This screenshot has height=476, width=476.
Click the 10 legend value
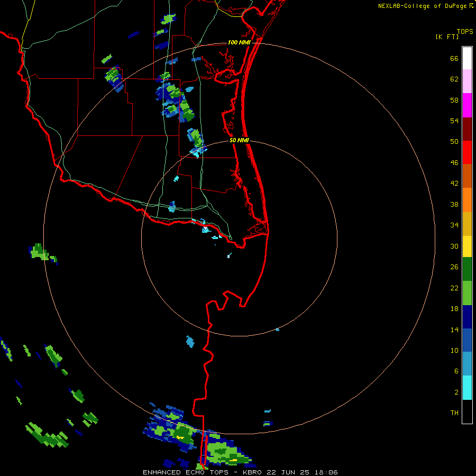pyautogui.click(x=454, y=351)
